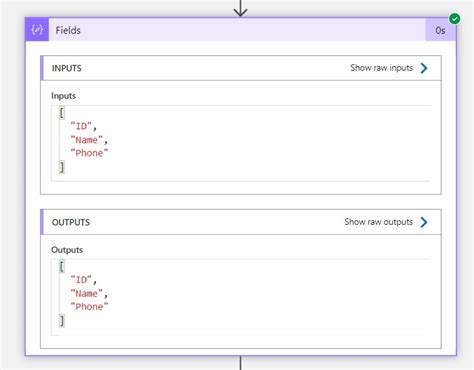Click the green success checkmark badge
This screenshot has height=370, width=474.
[x=454, y=19]
